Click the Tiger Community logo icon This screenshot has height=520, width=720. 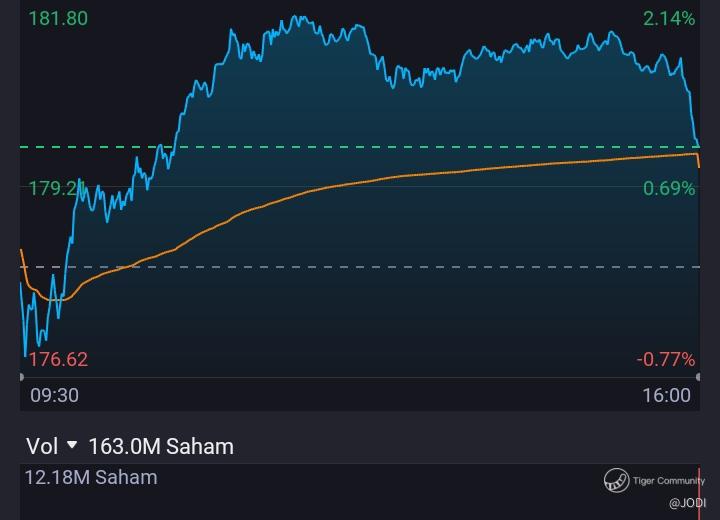616,481
